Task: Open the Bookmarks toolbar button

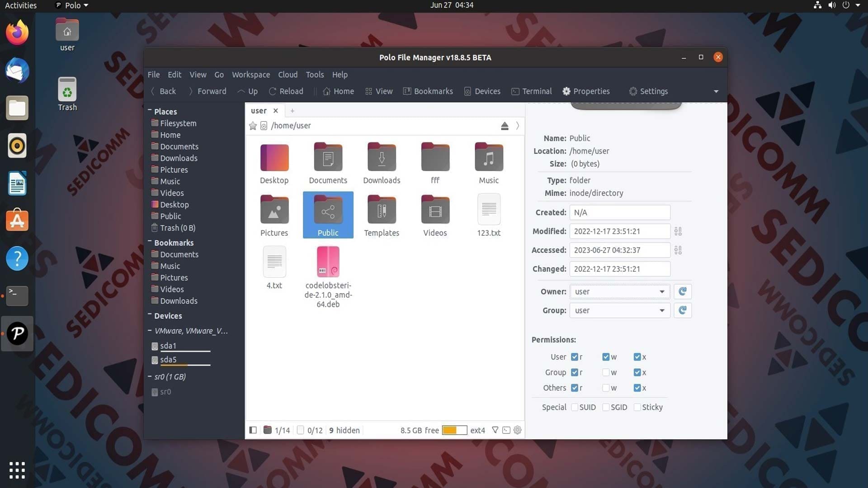Action: (428, 91)
